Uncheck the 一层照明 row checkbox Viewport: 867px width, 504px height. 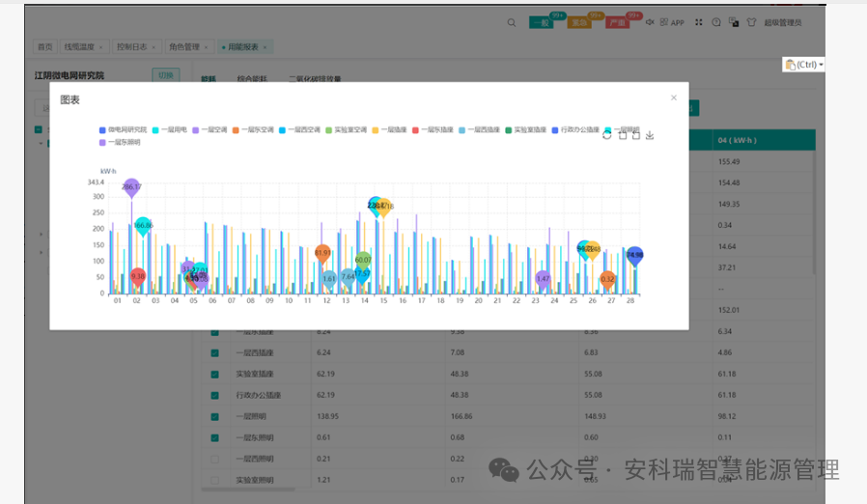click(215, 416)
